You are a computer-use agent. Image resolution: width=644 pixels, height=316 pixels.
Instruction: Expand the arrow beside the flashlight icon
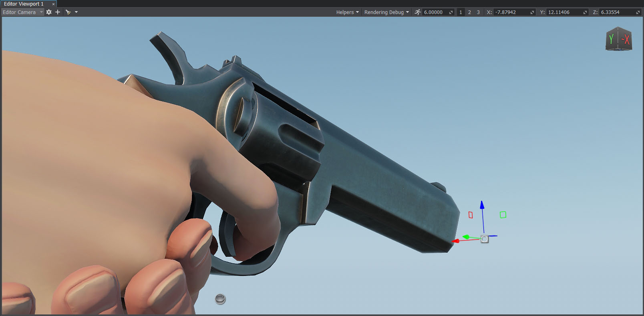click(x=76, y=12)
